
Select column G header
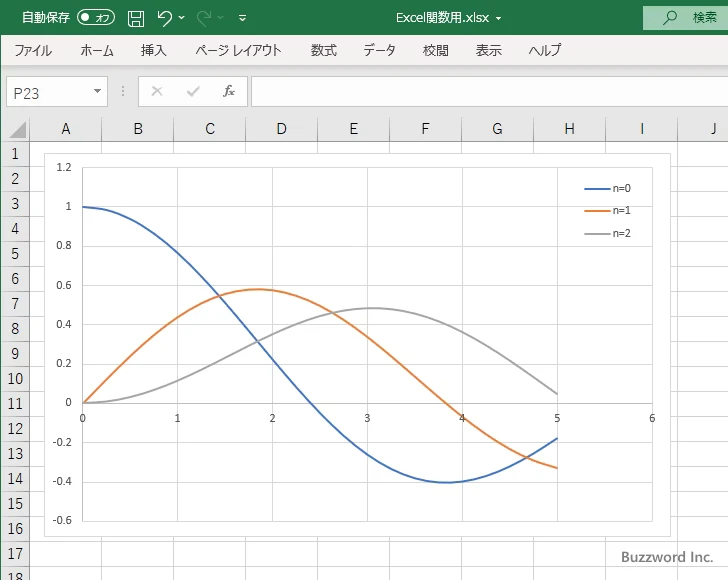point(497,129)
